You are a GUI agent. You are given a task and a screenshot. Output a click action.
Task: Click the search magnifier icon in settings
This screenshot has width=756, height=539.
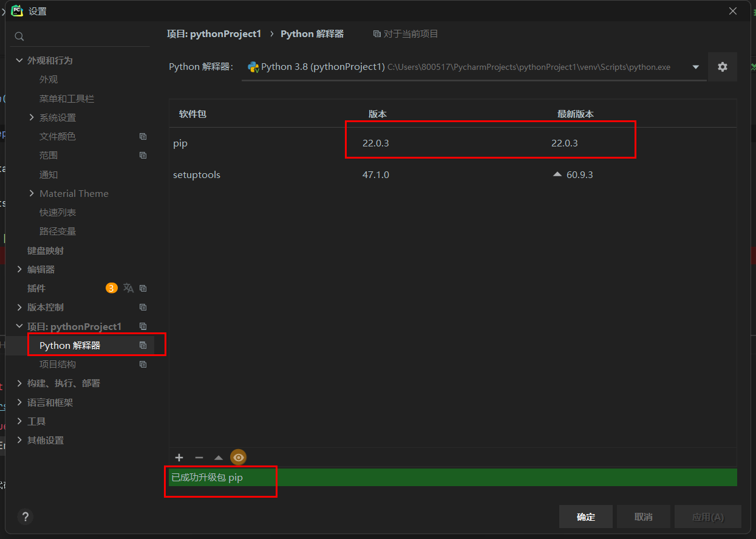coord(19,36)
